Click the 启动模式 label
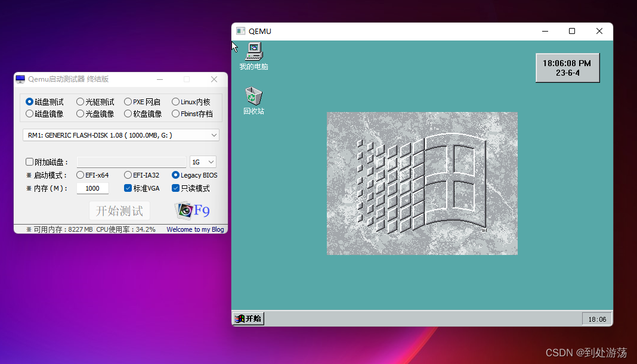The image size is (637, 364). click(x=47, y=175)
